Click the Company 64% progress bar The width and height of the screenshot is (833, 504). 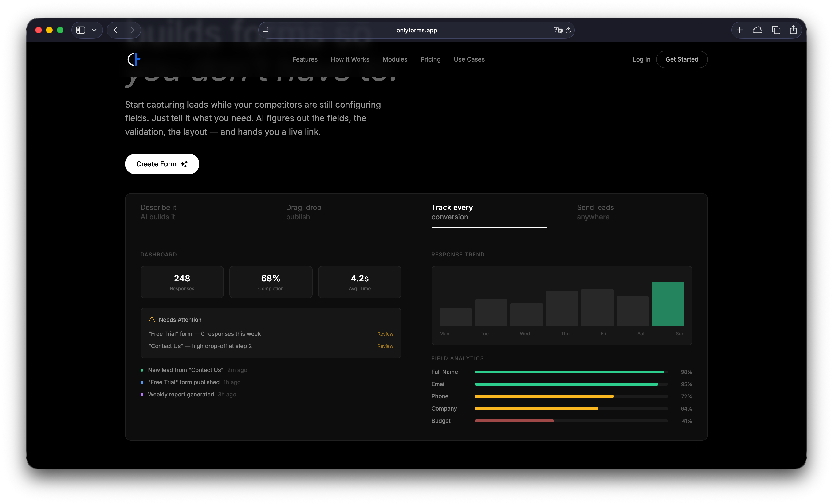571,408
